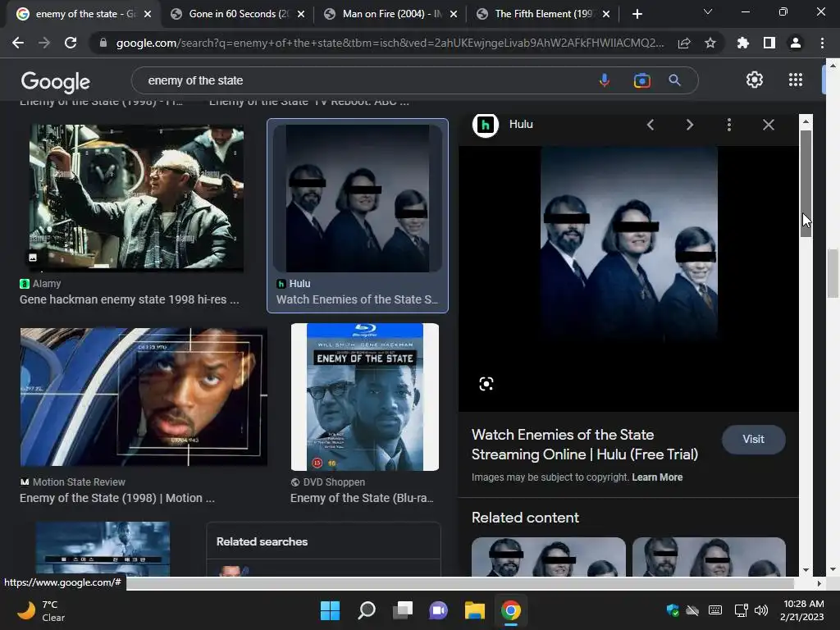Open clock and date showing 10:28 AM

[802, 610]
